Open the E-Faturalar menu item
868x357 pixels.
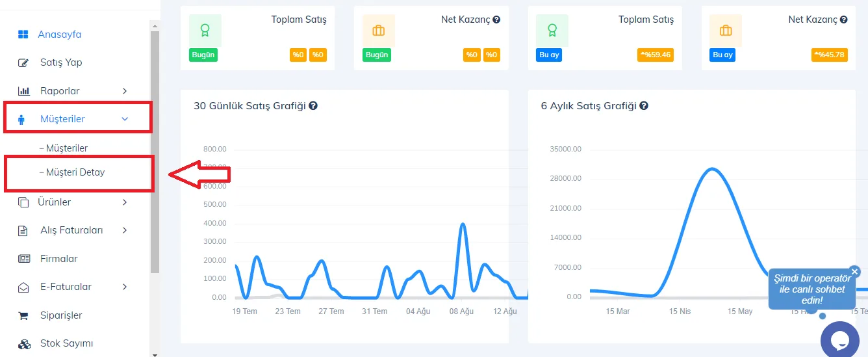(x=66, y=287)
